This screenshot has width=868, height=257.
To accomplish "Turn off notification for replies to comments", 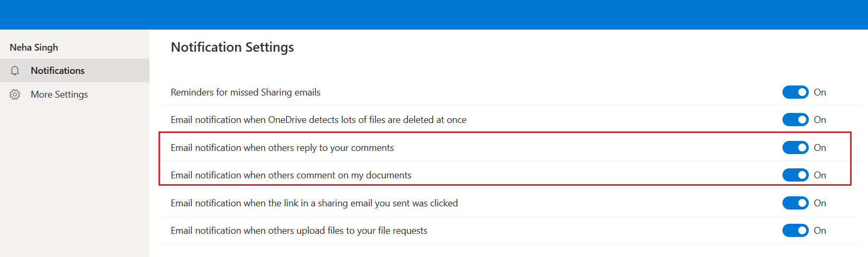I will coord(795,148).
